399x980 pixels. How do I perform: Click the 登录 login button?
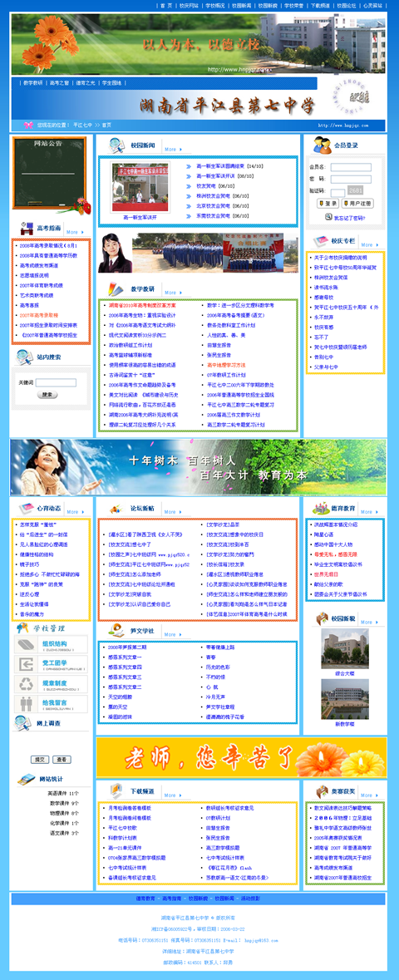[328, 203]
